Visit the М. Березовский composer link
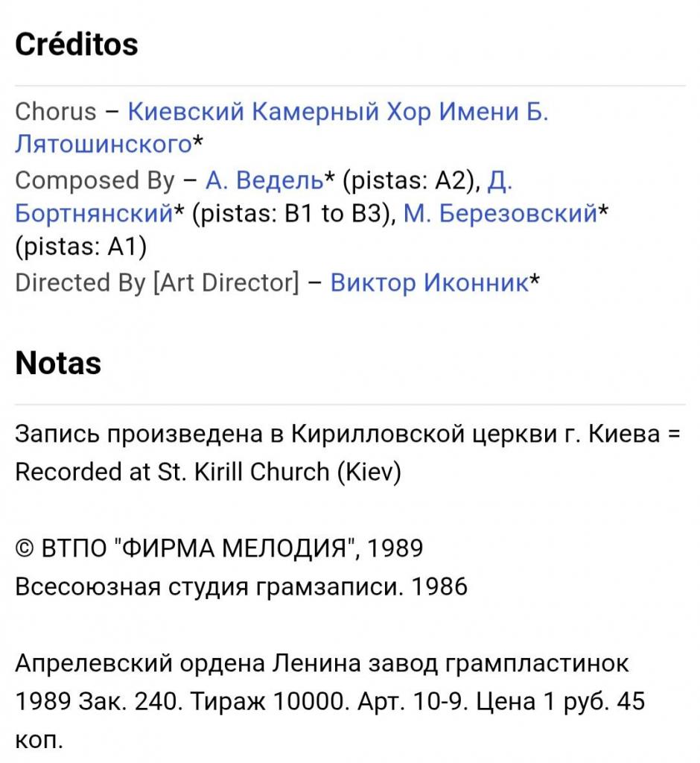 click(x=500, y=214)
